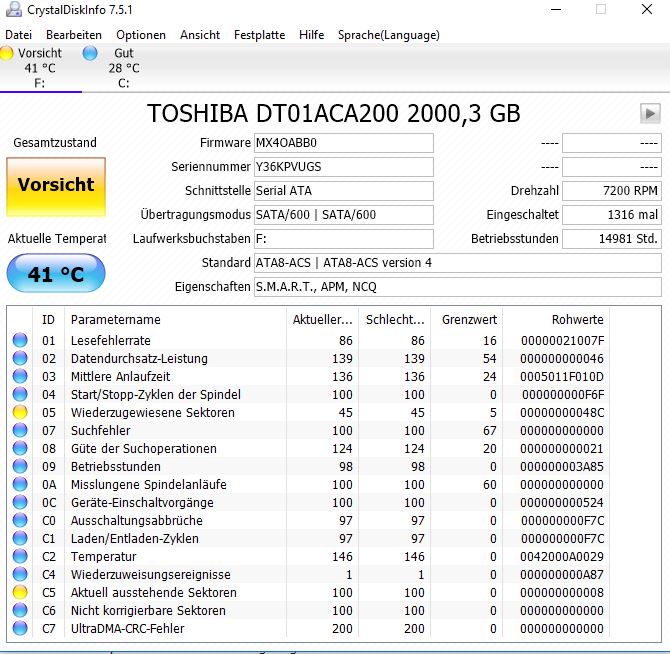Select the Datendurchsatz-Leistung parameter name
This screenshot has width=670, height=654.
[139, 358]
